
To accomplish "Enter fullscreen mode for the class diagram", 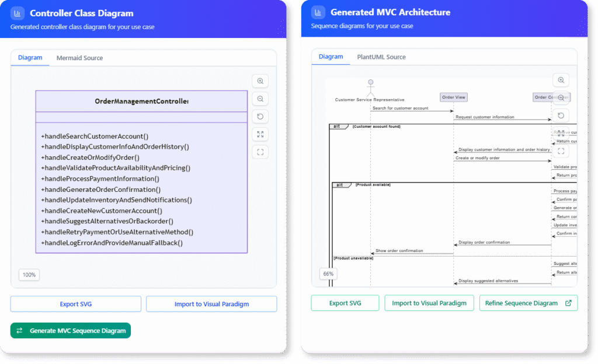I will (x=259, y=152).
